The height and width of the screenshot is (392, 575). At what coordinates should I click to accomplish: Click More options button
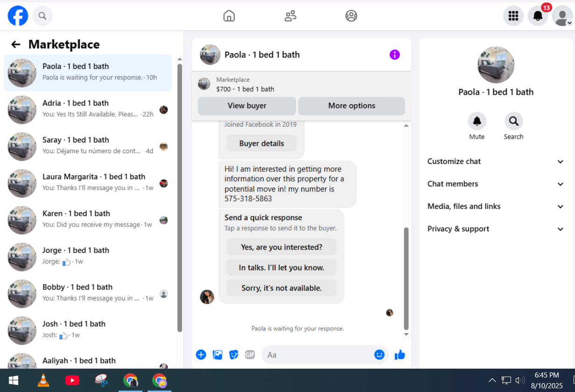(x=352, y=106)
